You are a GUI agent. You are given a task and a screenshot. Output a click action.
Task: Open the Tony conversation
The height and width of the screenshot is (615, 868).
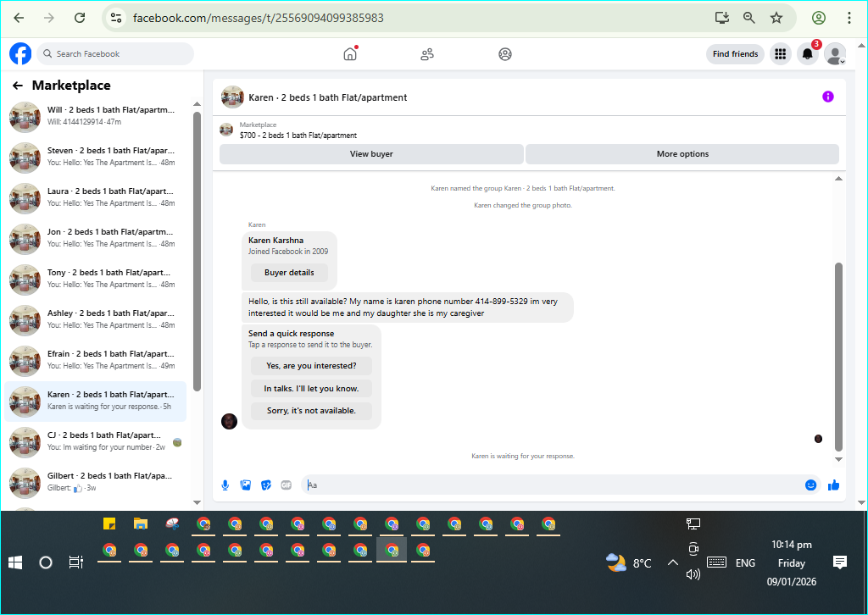[95, 279]
